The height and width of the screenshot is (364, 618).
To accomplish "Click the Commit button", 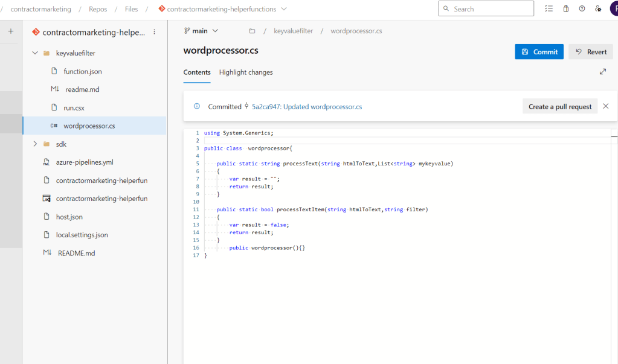I will pos(539,51).
